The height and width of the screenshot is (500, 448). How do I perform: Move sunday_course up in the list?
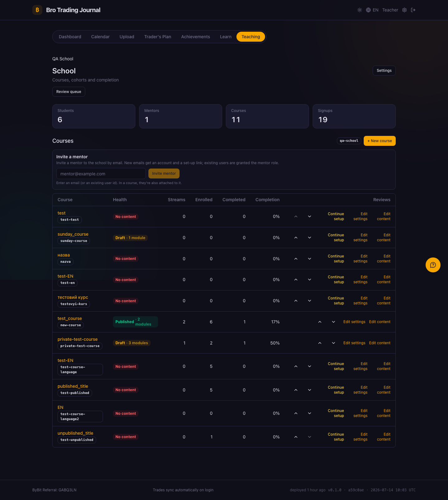pyautogui.click(x=296, y=238)
